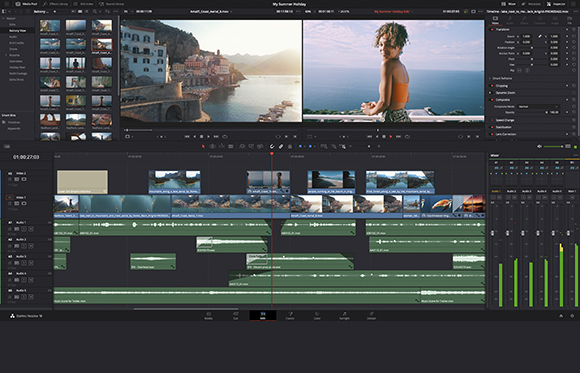Viewport: 580px width, 373px height.
Task: Expand the Transform section in Inspector
Action: coord(502,30)
